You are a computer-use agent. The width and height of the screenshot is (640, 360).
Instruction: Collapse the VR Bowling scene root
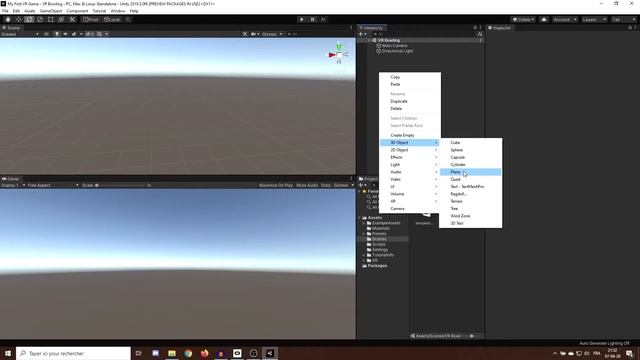point(369,40)
